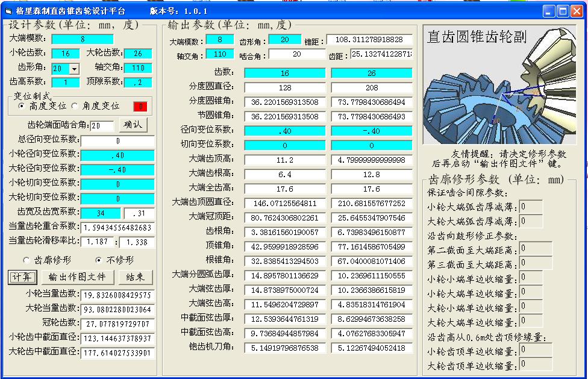Click the 大端齿根高 value 12.8
The width and height of the screenshot is (588, 379).
(x=372, y=174)
